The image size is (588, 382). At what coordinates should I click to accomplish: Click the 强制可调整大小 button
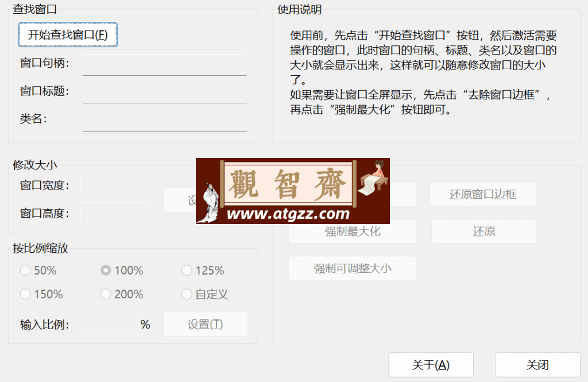(x=353, y=268)
